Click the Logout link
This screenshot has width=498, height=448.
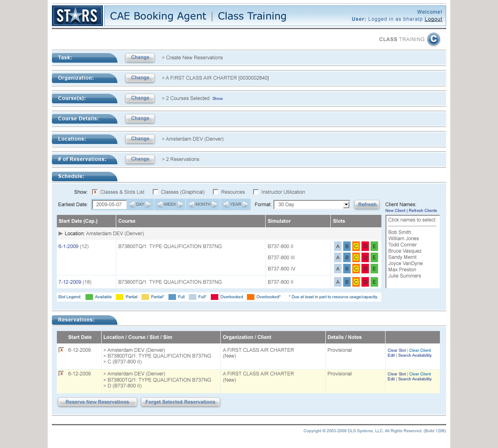433,19
